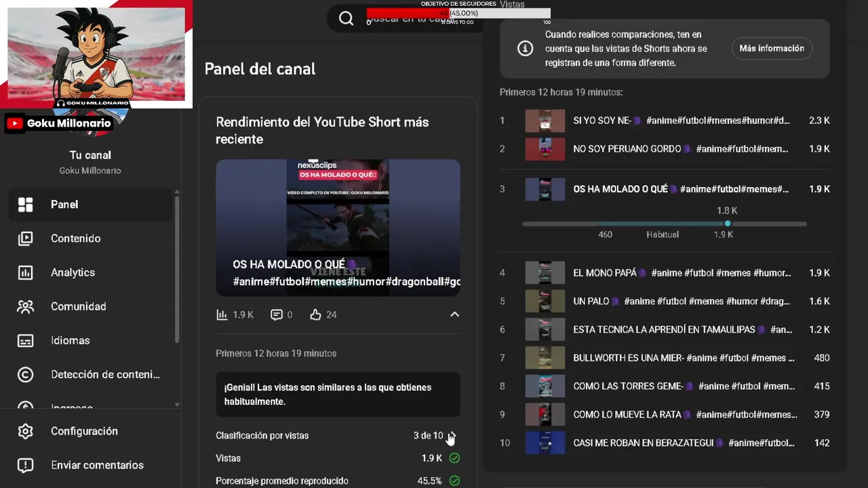Image resolution: width=868 pixels, height=488 pixels.
Task: Click ranking row SI YO SOY NE-
Action: tap(665, 121)
